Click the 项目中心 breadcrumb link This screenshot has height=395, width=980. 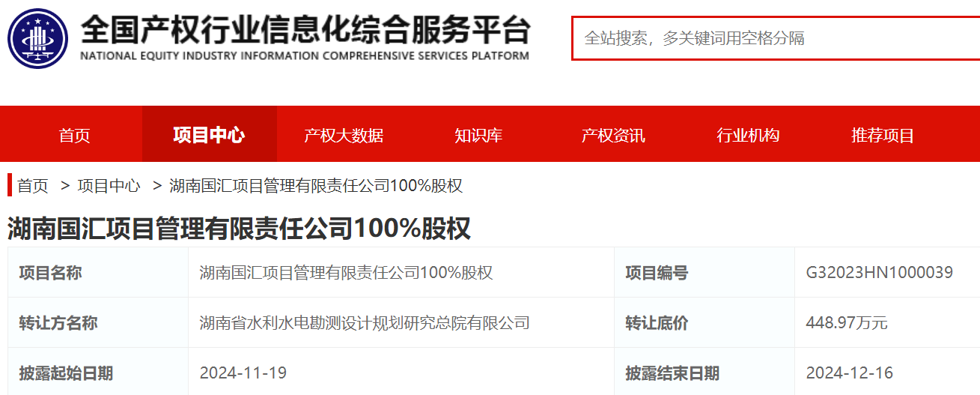[109, 186]
